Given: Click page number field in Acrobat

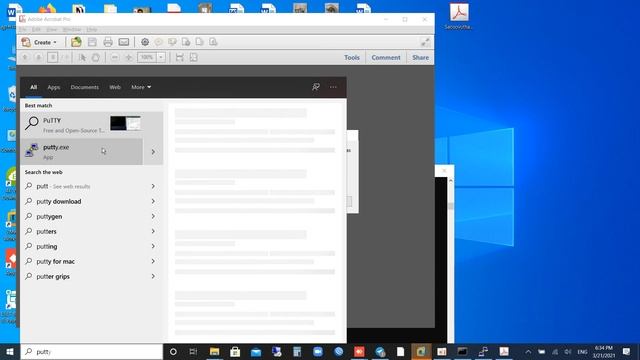Looking at the screenshot, I should point(53,57).
